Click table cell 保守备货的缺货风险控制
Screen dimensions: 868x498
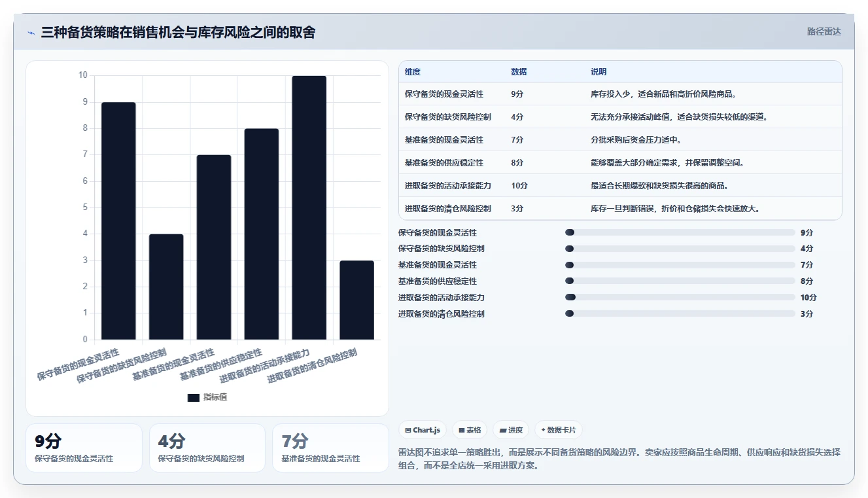click(448, 117)
